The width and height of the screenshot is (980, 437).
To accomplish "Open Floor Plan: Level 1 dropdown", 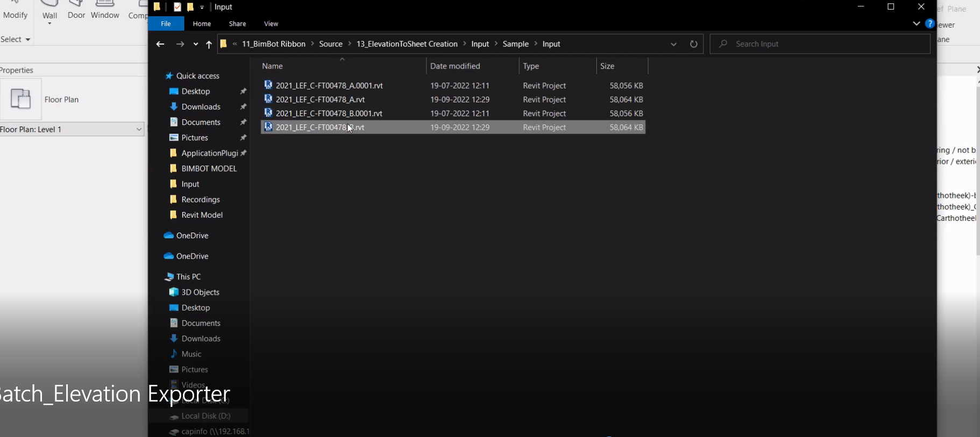I will pos(72,130).
